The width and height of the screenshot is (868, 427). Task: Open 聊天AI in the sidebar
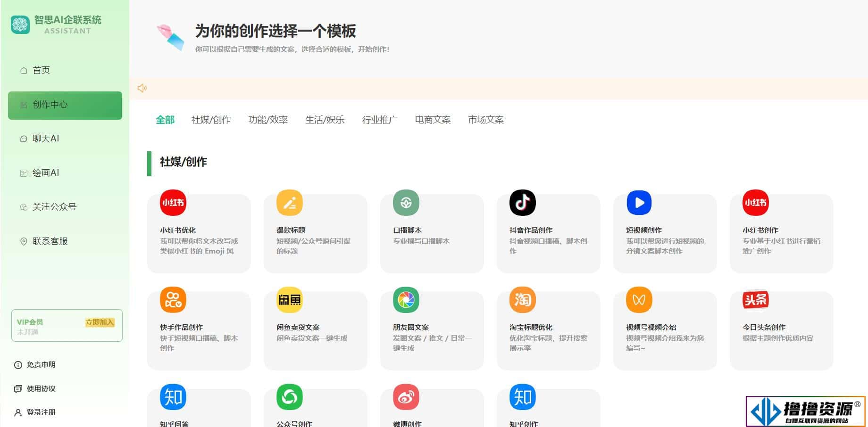coord(65,139)
